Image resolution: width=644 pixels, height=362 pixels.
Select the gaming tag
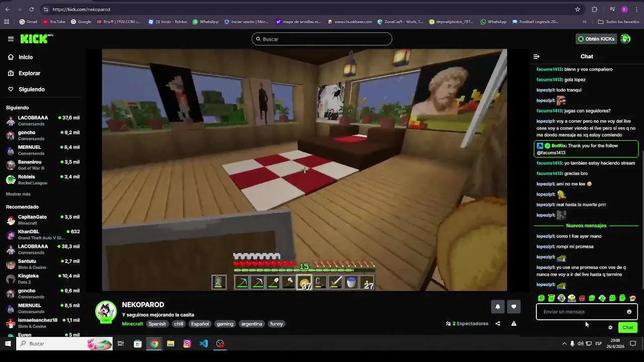(x=225, y=324)
